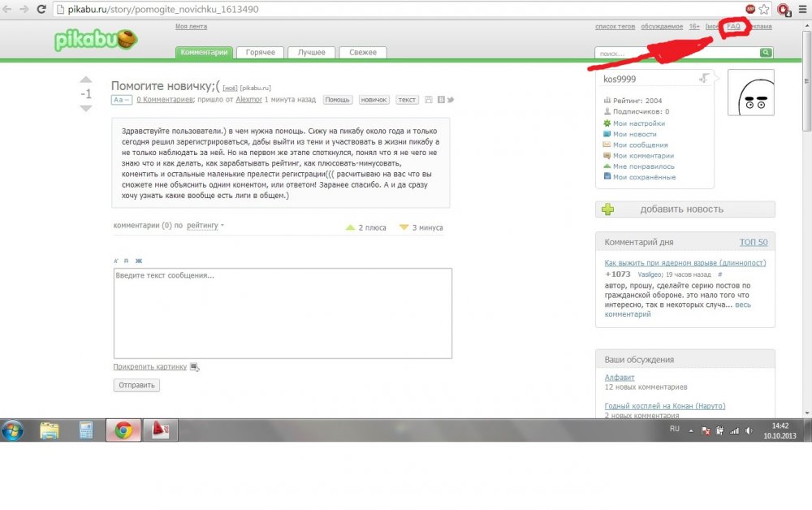Switch to the 'Горячее' tab
This screenshot has width=812, height=510.
pos(261,53)
